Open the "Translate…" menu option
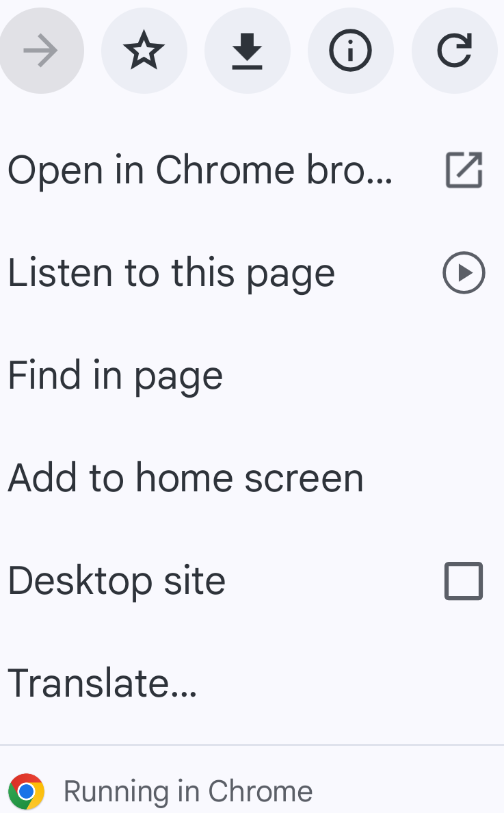 (103, 683)
